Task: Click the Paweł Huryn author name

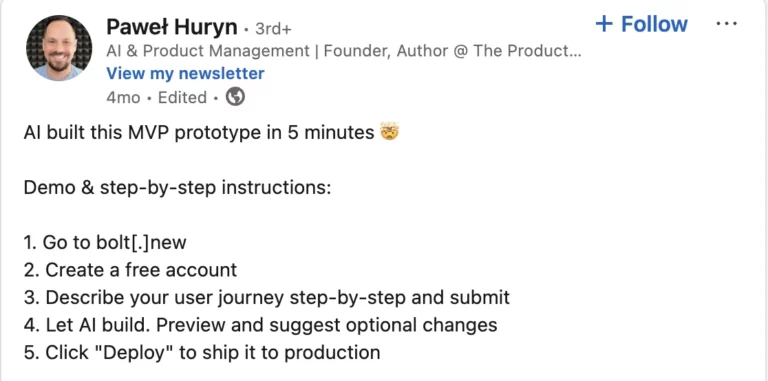Action: pyautogui.click(x=171, y=27)
